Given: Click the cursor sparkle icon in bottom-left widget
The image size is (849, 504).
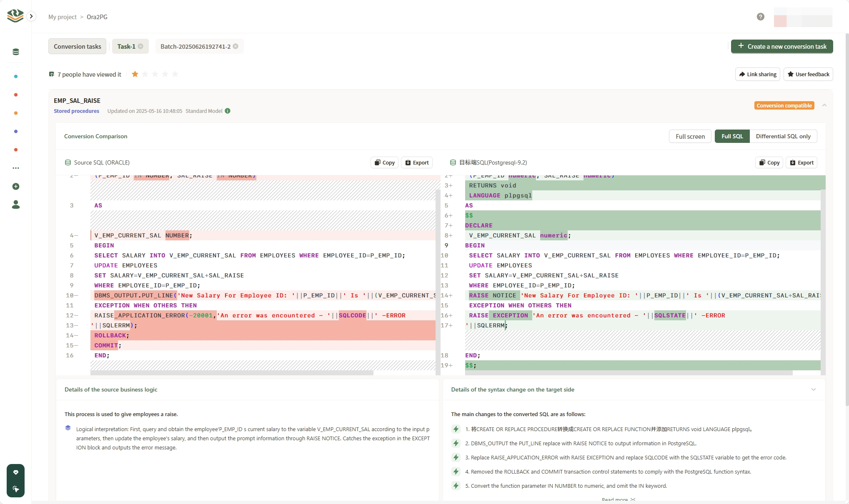Looking at the screenshot, I should [x=16, y=489].
